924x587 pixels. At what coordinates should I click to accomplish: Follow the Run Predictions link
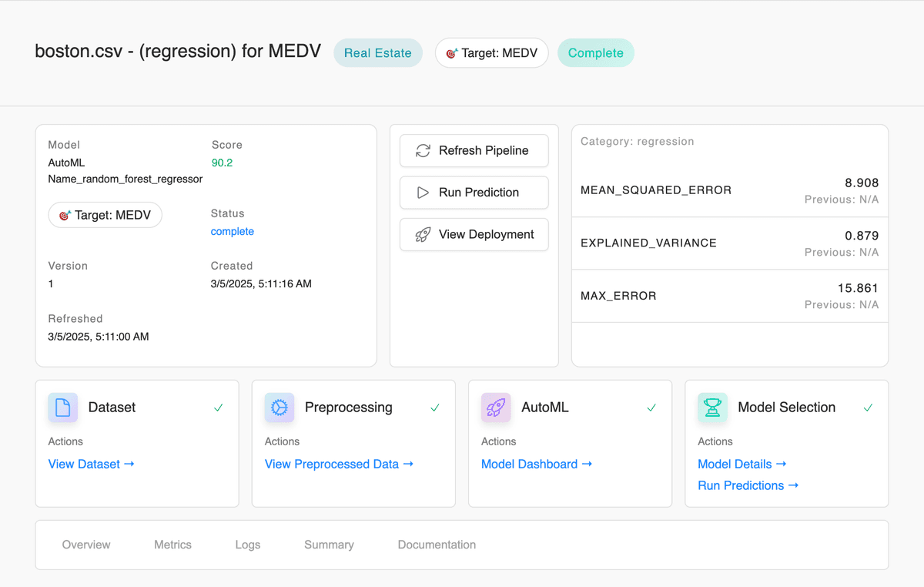coord(748,485)
